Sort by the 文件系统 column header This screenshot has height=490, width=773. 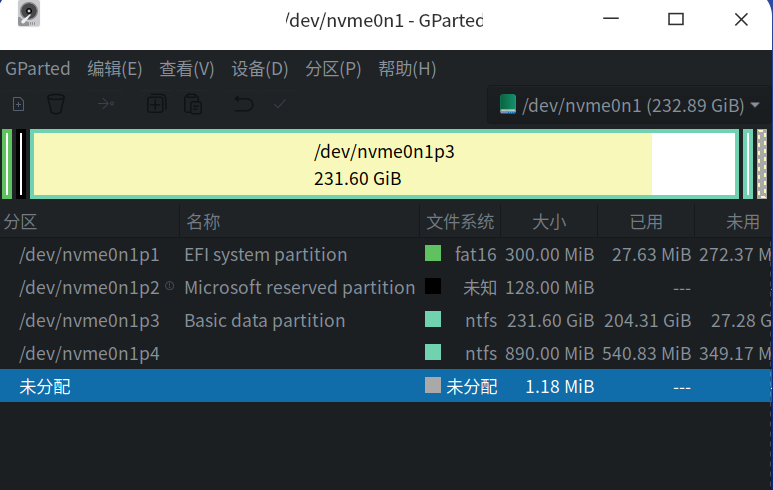tap(460, 221)
